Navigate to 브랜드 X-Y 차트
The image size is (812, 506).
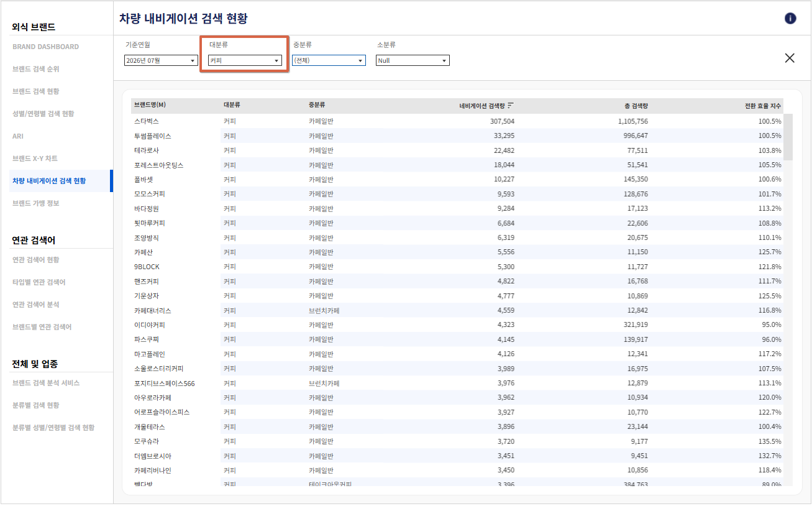35,159
